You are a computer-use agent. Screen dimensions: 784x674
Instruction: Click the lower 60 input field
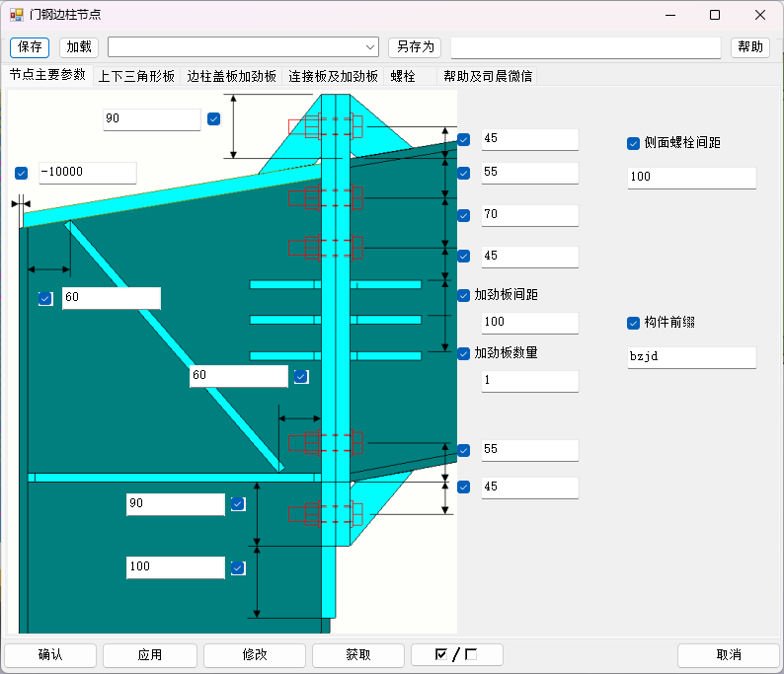pos(239,376)
